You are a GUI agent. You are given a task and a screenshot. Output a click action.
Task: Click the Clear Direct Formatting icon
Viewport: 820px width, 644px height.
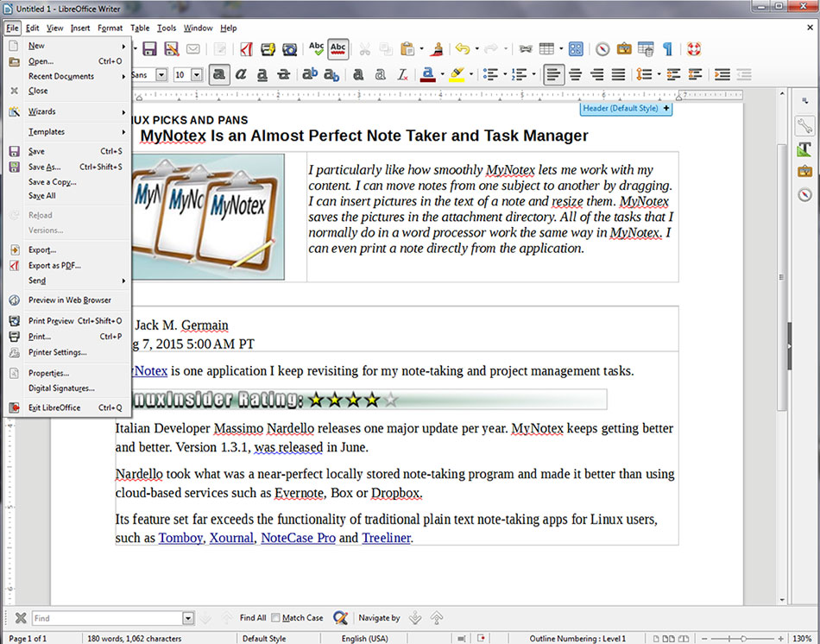pyautogui.click(x=402, y=75)
